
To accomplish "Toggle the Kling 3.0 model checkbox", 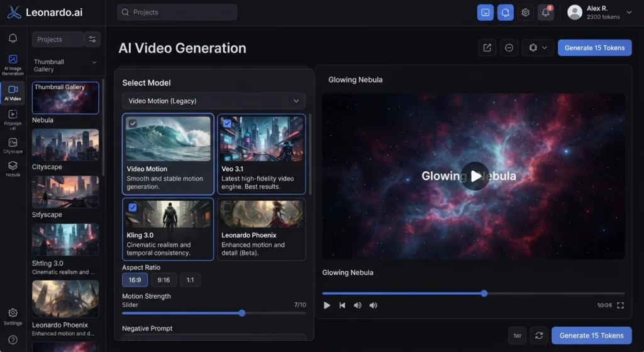I will pos(133,207).
